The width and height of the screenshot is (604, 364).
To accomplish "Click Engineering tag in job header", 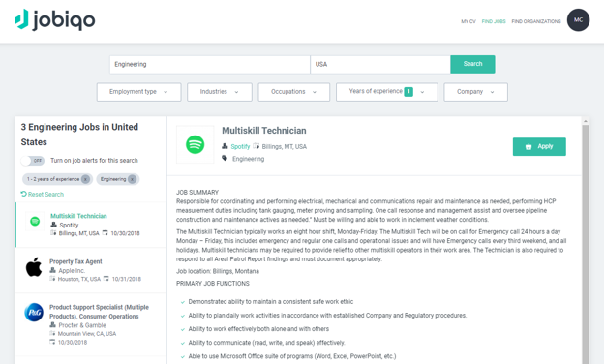I will tap(248, 159).
